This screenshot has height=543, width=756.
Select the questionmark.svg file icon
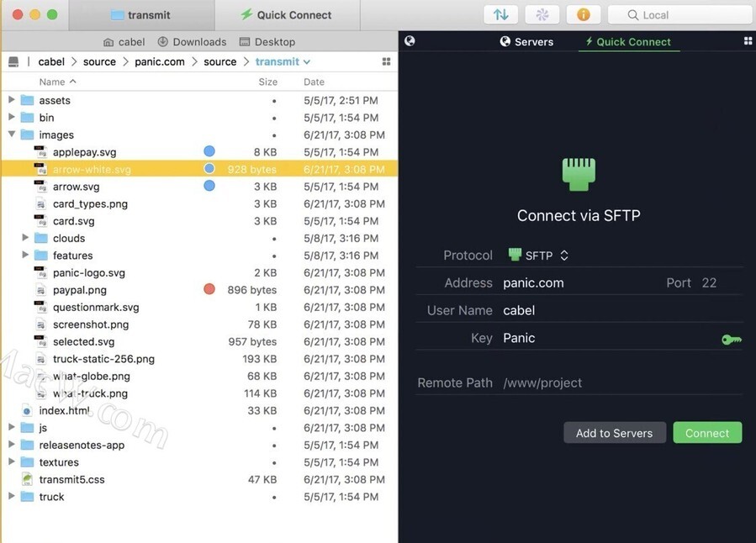[x=41, y=307]
